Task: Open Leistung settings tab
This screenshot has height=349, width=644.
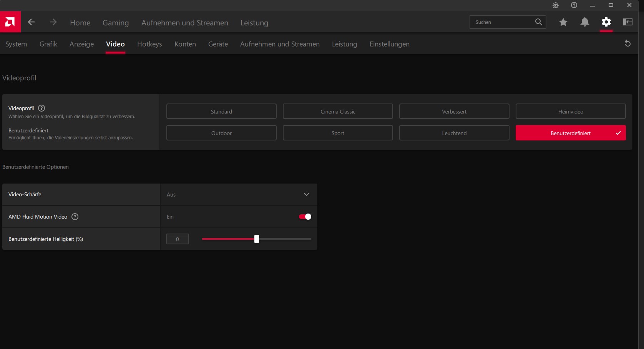Action: [x=344, y=44]
